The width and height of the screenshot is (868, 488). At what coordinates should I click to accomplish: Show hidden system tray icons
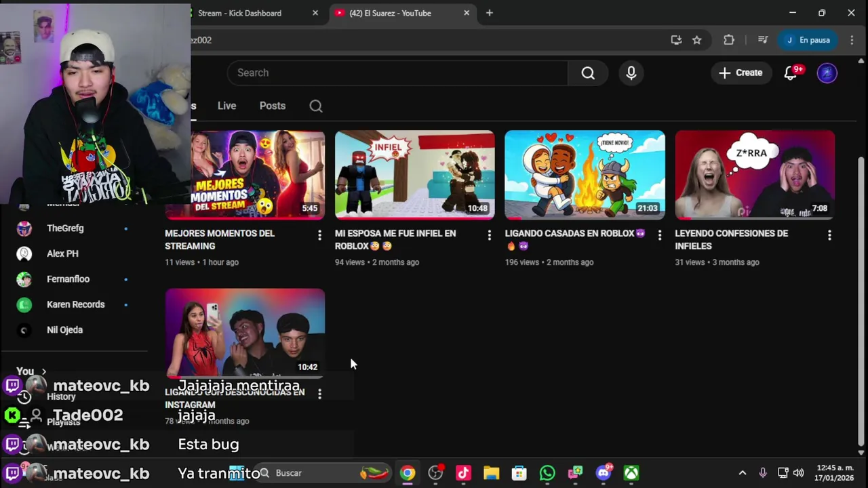click(x=743, y=473)
